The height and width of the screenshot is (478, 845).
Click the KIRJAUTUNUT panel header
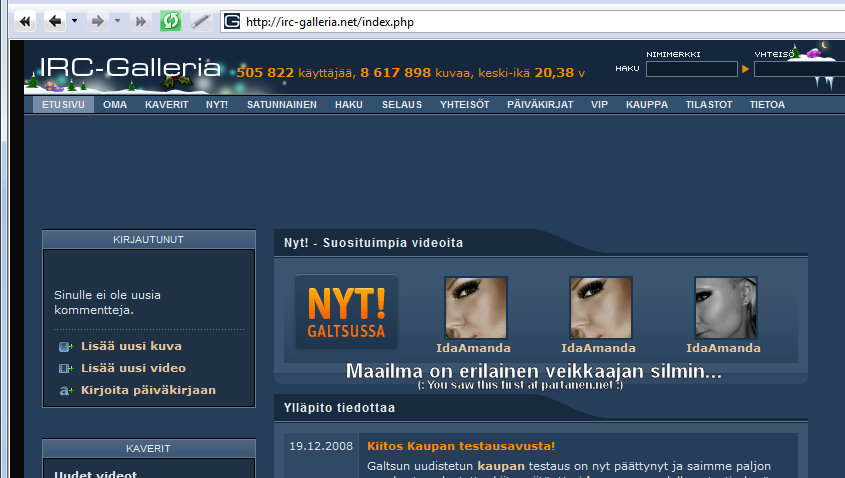coord(149,239)
